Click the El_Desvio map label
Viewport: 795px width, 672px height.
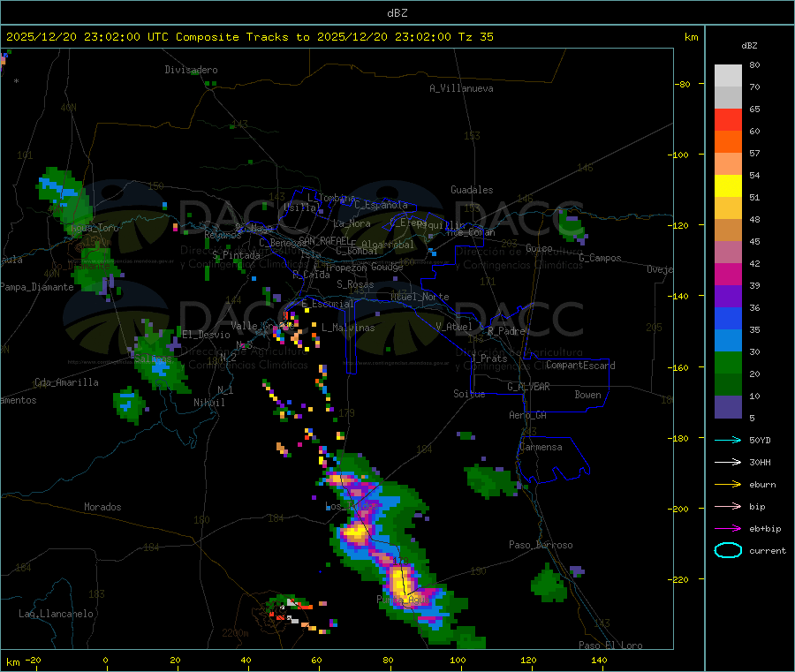pyautogui.click(x=206, y=335)
